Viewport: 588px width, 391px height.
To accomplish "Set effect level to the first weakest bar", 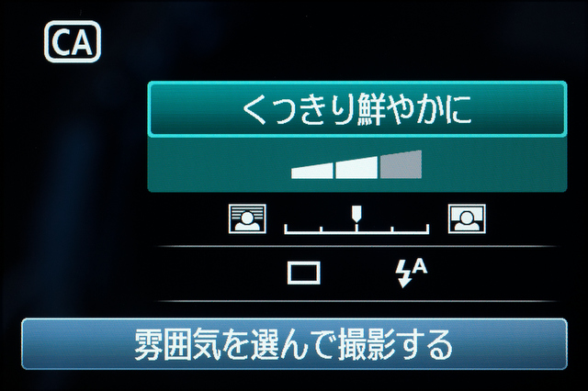I will pyautogui.click(x=312, y=171).
